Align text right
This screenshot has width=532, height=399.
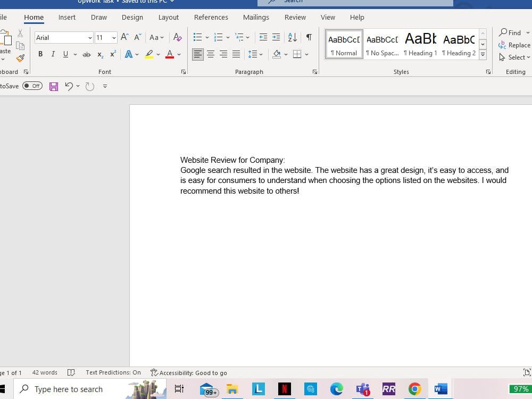tap(223, 54)
